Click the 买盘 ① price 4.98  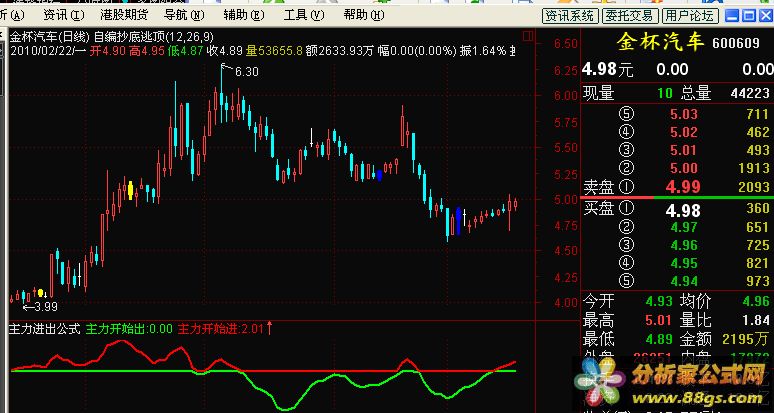coord(683,210)
